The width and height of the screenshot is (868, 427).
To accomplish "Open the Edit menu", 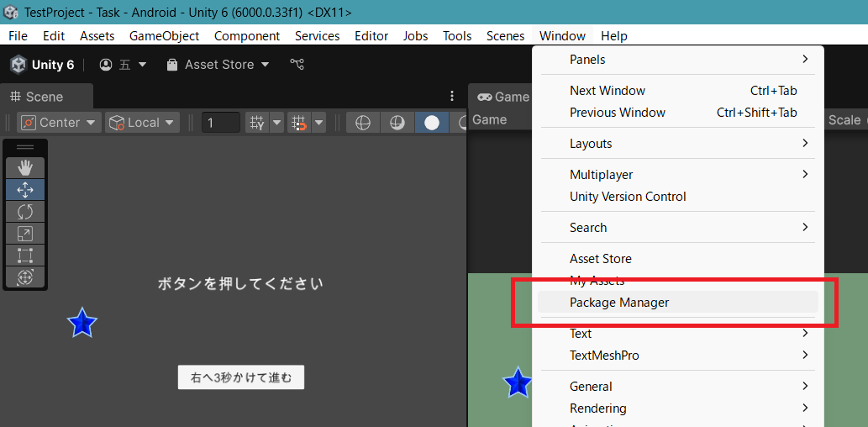I will [x=54, y=36].
